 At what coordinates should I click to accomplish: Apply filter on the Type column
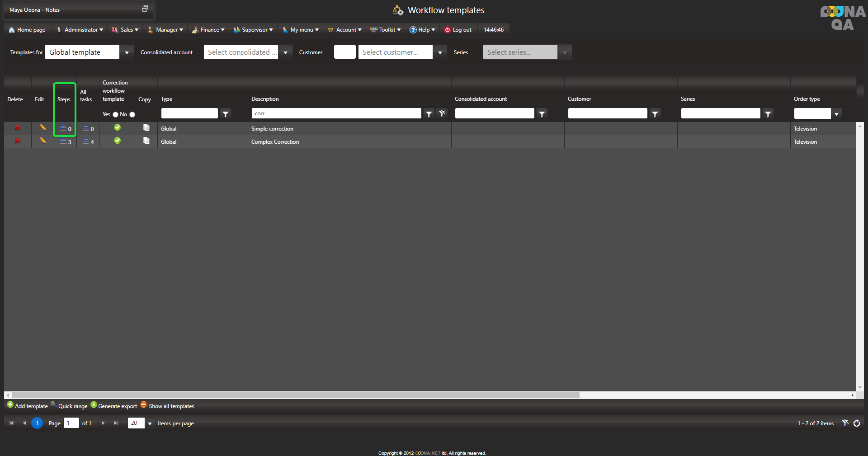[225, 114]
